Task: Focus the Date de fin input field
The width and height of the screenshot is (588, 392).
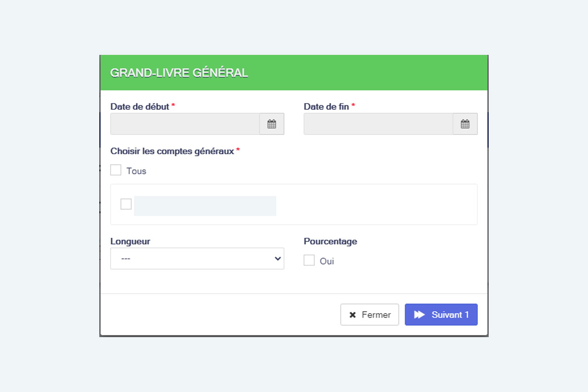Action: pos(378,124)
